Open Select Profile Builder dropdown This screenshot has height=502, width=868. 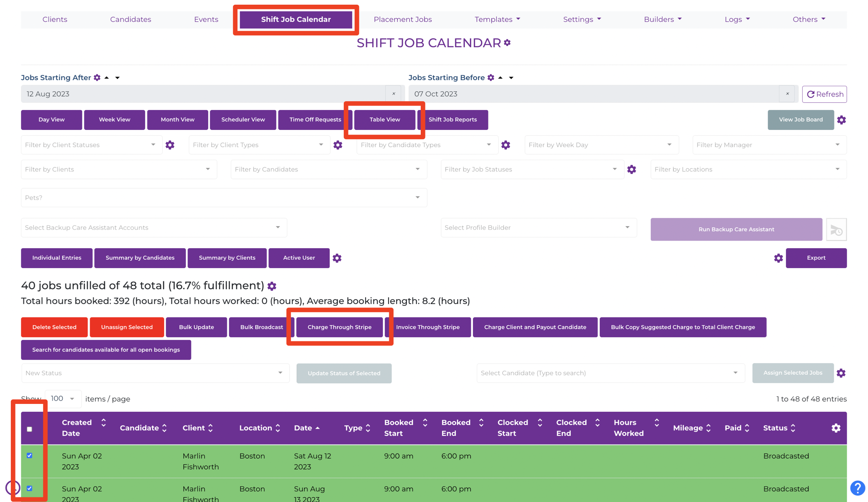(538, 228)
